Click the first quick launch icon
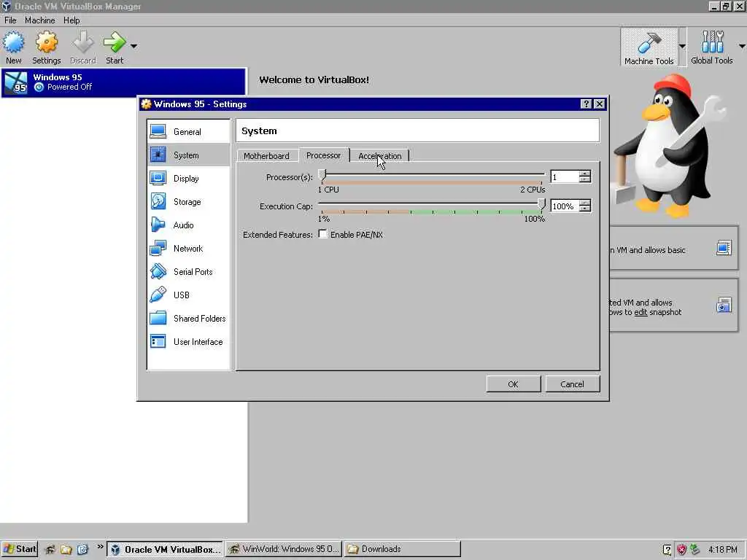Screen dimensions: 747x560 pyautogui.click(x=50, y=550)
